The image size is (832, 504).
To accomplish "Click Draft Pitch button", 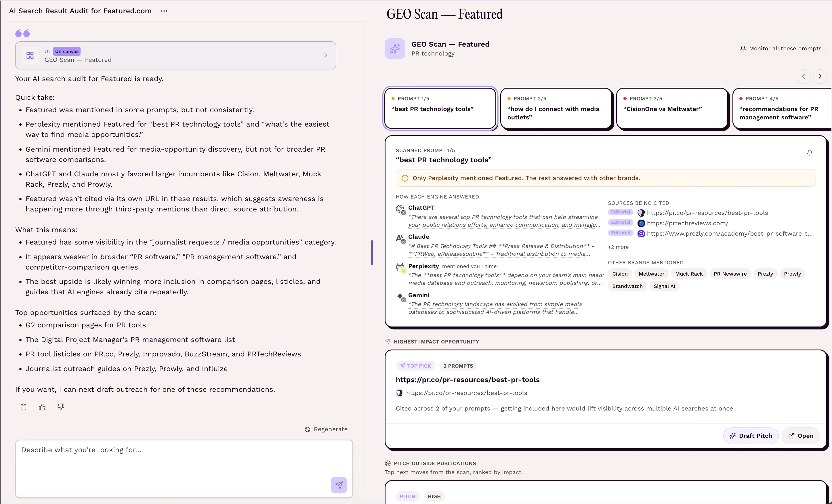I will (750, 436).
